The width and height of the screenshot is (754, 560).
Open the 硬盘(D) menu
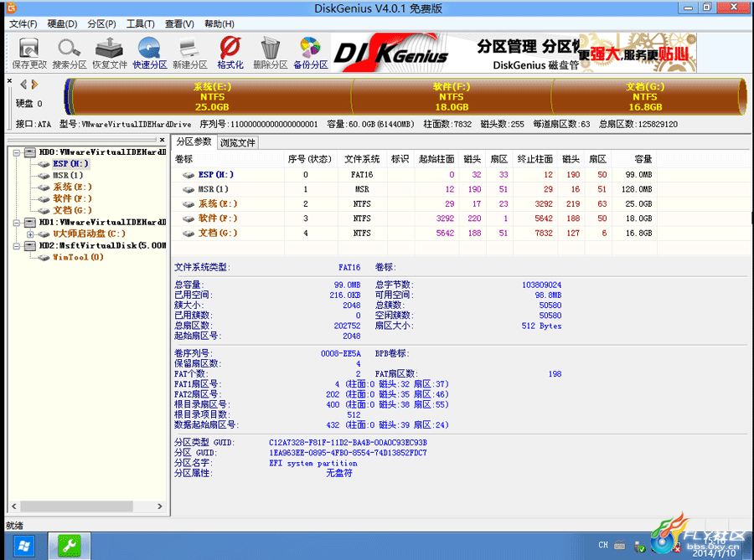(63, 24)
